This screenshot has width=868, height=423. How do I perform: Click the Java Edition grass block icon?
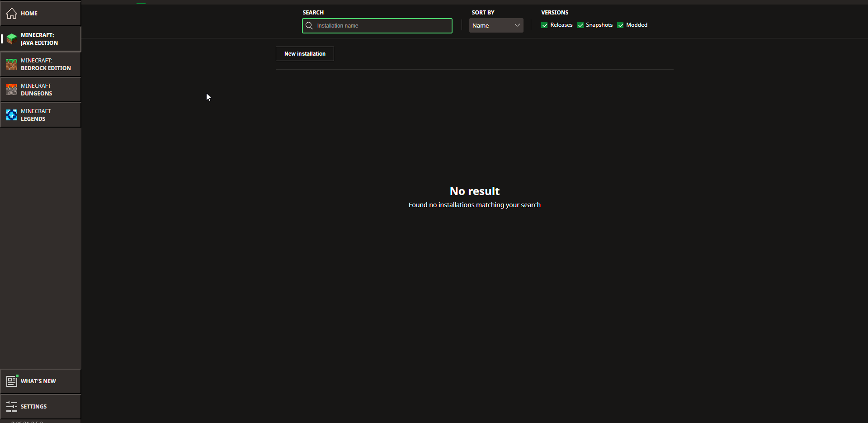(x=12, y=39)
